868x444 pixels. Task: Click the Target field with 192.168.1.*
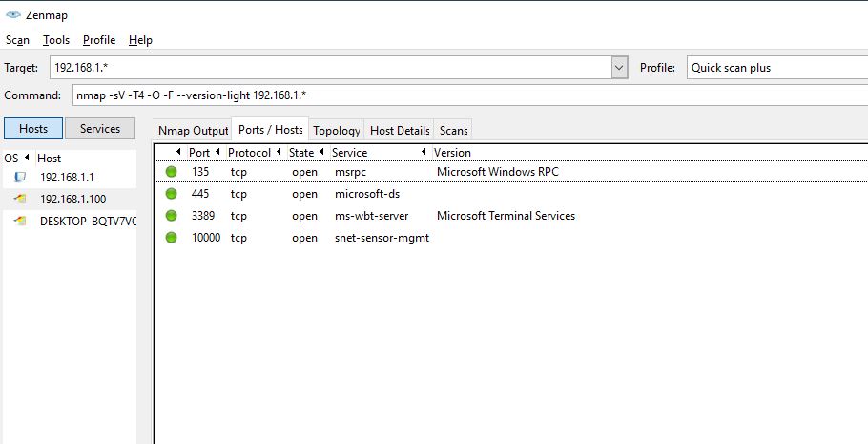tap(330, 68)
